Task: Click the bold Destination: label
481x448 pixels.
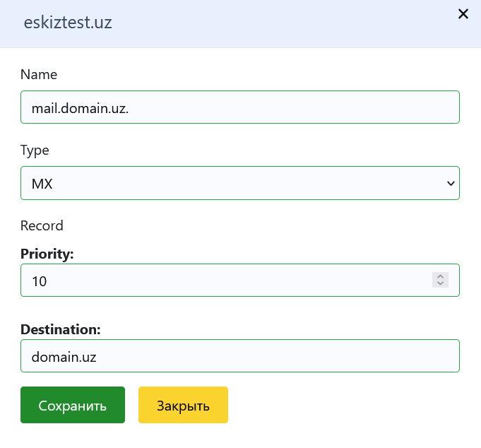Action: point(61,329)
